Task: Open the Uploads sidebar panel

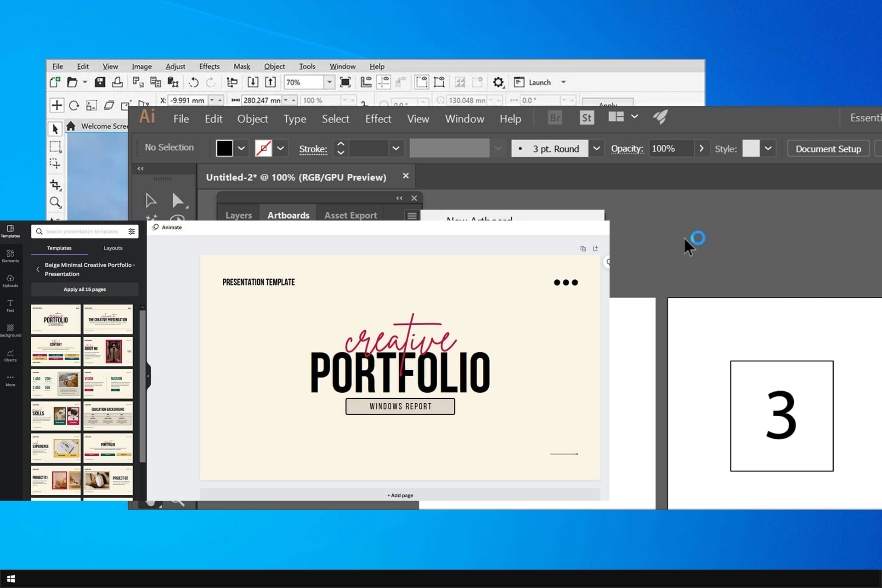Action: [x=10, y=281]
